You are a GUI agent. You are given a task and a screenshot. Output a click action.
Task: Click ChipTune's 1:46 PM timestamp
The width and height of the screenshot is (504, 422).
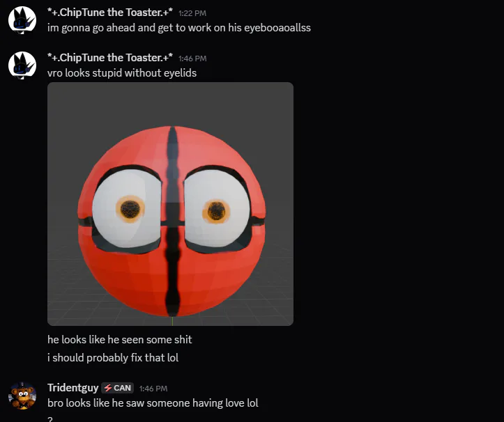(x=192, y=58)
